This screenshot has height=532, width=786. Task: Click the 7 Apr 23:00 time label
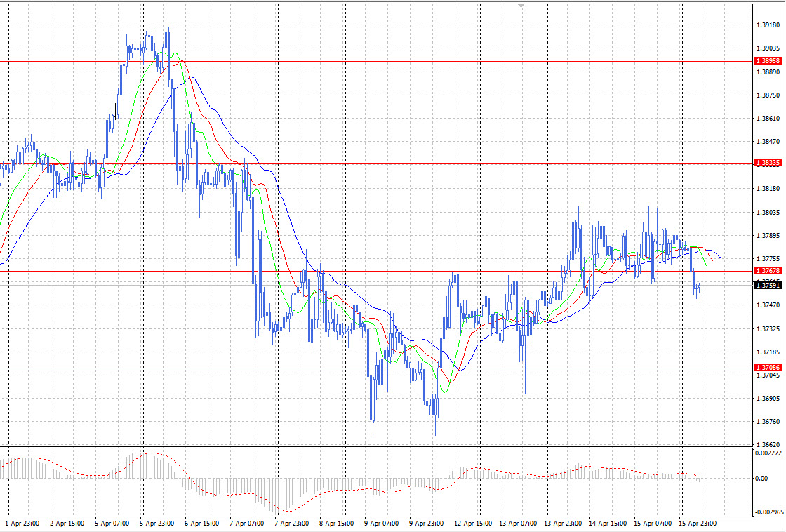(x=291, y=524)
